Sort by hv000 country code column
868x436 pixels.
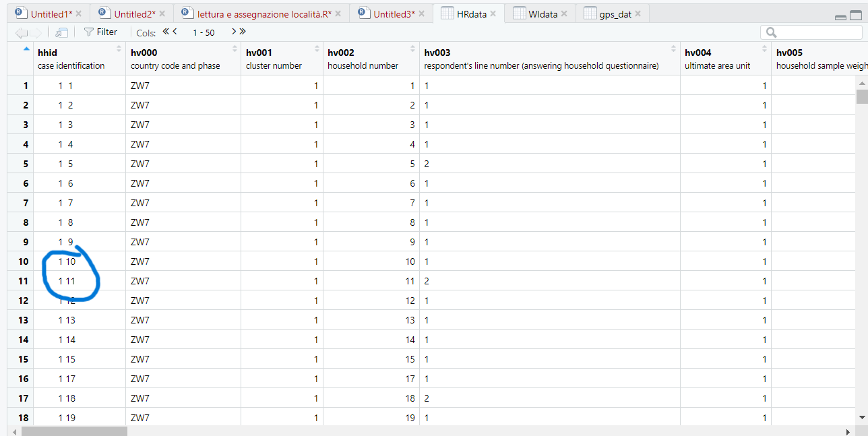(235, 49)
